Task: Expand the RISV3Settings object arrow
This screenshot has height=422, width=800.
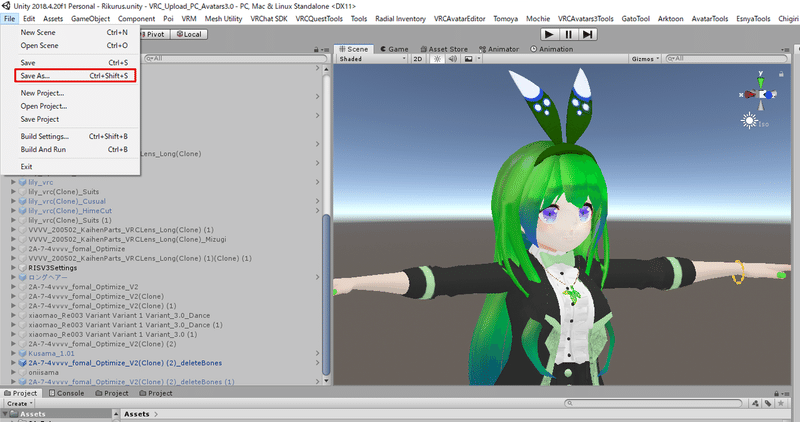Action: pos(13,267)
